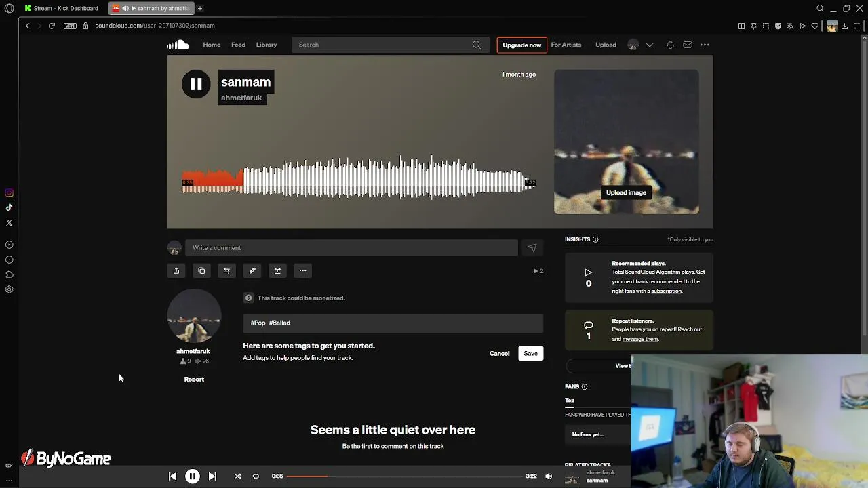Click the monetization dollar icon
The width and height of the screenshot is (868, 488).
[x=248, y=298]
